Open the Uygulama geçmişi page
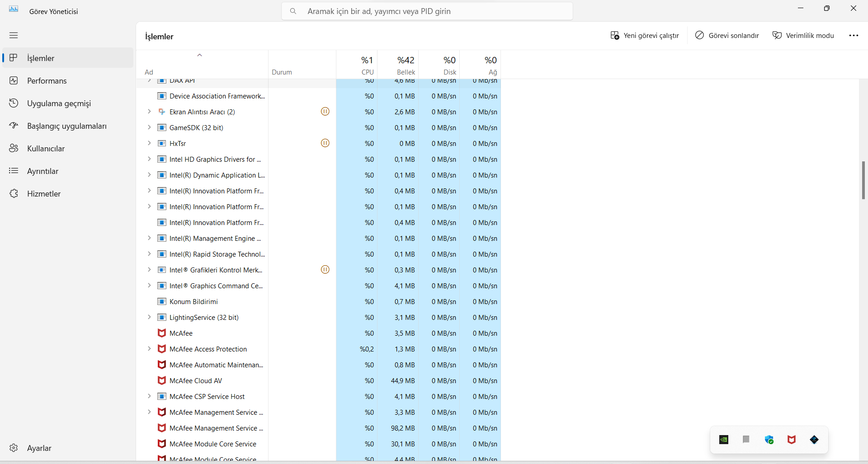 tap(68, 103)
